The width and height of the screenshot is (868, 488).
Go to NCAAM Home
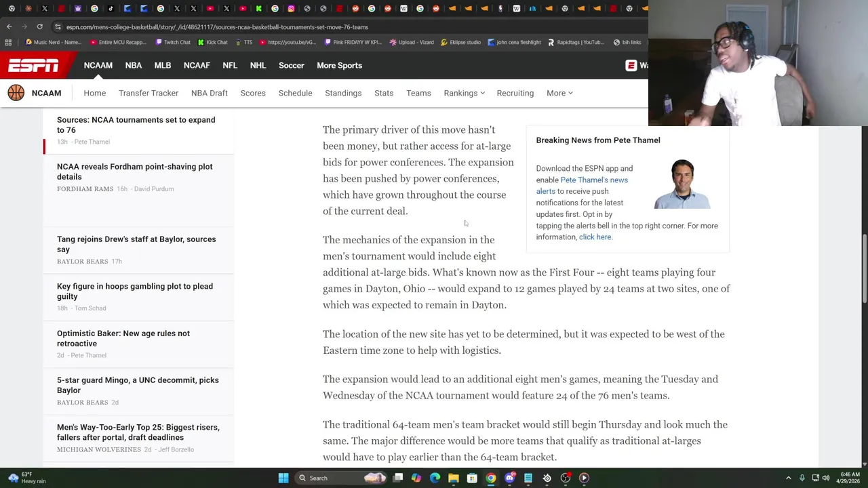[x=95, y=93]
